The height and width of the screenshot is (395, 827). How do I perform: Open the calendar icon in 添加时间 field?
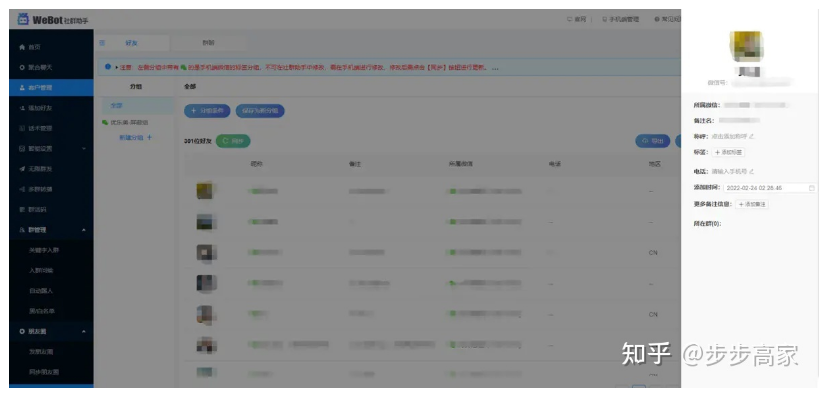(x=812, y=188)
